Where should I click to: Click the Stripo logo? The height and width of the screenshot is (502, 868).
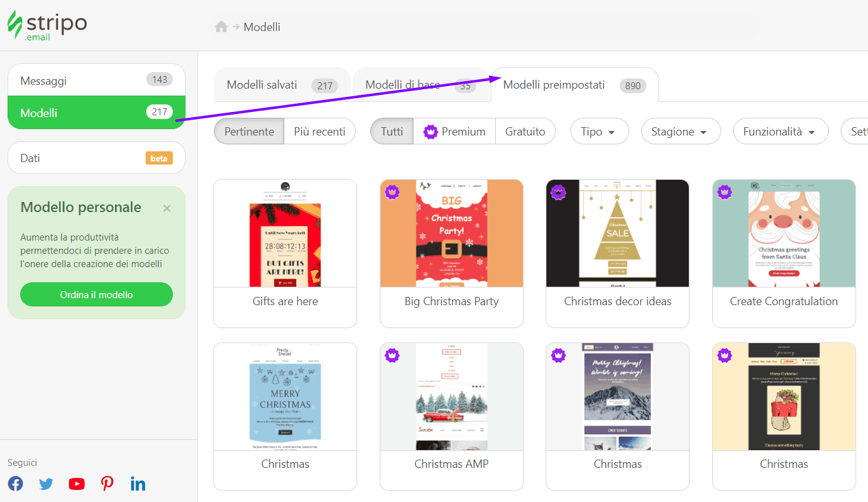tap(47, 25)
